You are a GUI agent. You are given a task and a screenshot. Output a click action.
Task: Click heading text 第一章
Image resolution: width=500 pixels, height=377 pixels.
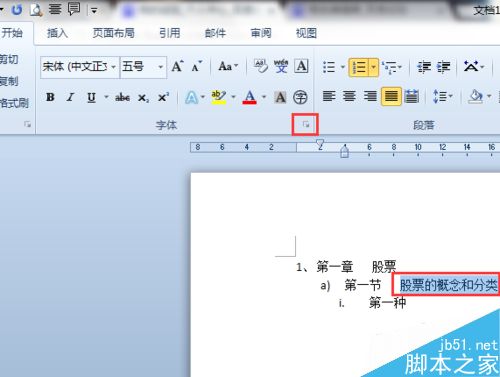click(x=335, y=267)
